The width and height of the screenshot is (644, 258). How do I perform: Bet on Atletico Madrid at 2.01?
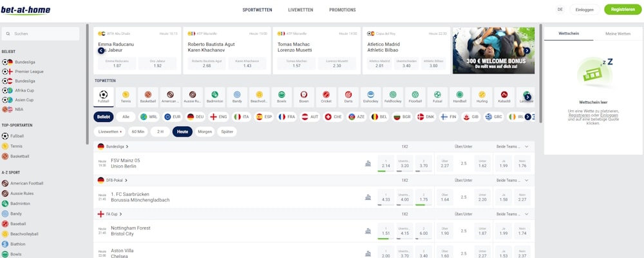[379, 63]
